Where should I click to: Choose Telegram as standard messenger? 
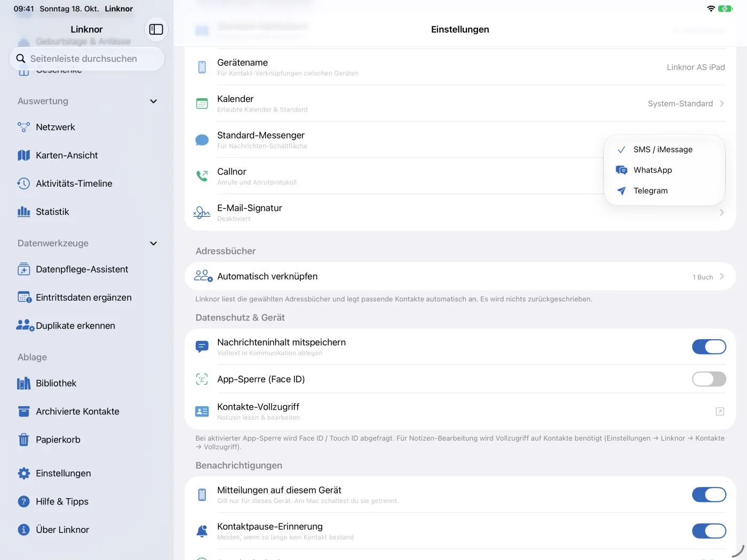coord(664,190)
